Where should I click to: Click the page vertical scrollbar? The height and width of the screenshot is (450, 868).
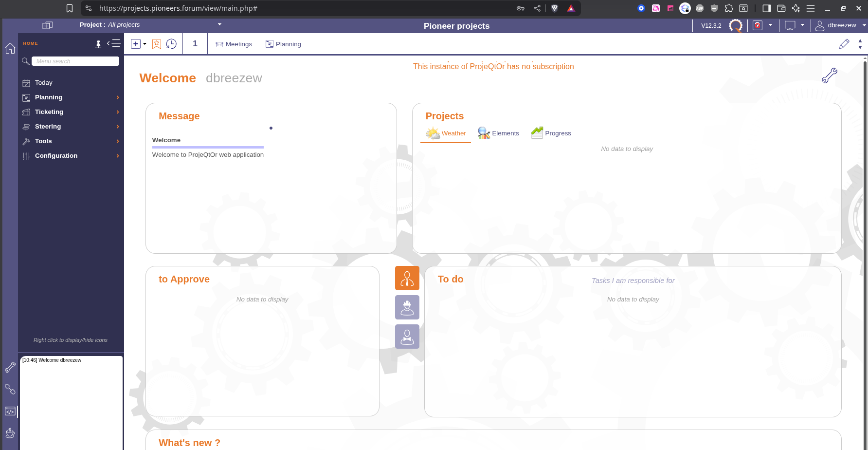[x=865, y=244]
